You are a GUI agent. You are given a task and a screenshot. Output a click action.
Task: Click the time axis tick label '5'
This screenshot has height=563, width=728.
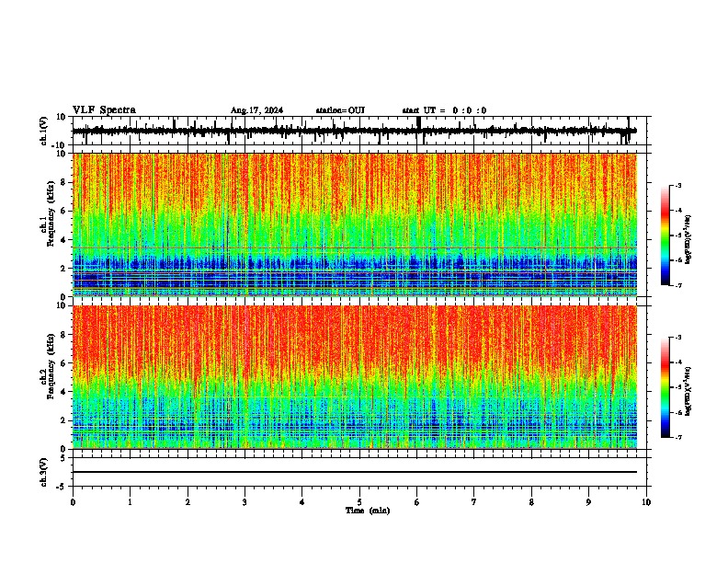click(359, 502)
